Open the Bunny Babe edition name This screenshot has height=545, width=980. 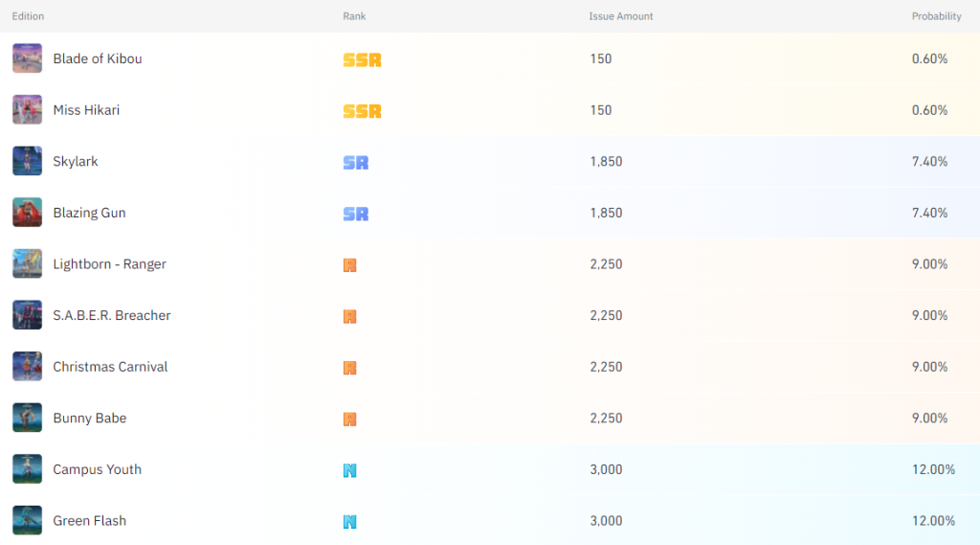89,418
